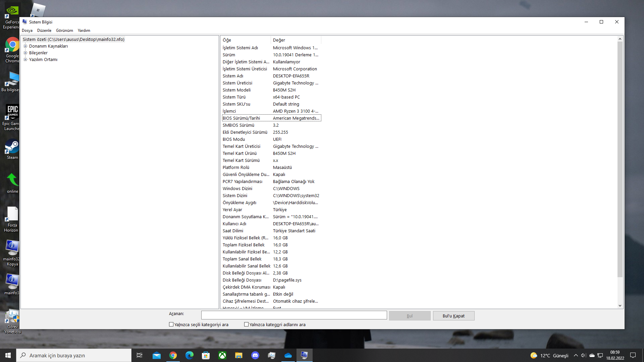Screen dimensions: 644x362
Task: Select İşletim Sistemi Adı row
Action: click(271, 48)
